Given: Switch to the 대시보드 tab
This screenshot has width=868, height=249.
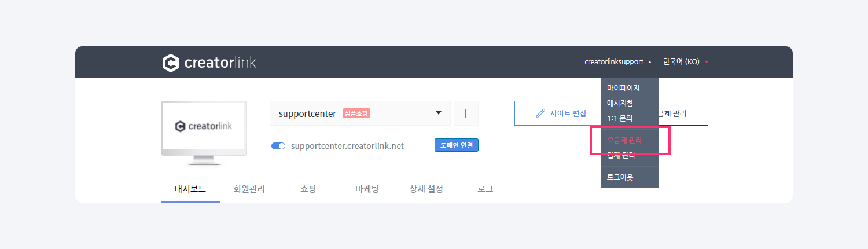Looking at the screenshot, I should (x=190, y=189).
